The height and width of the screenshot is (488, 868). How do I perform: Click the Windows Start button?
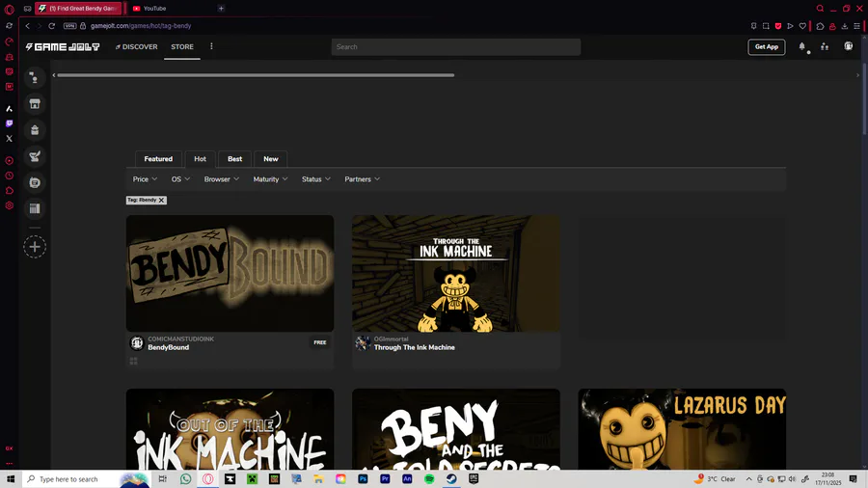tap(11, 479)
